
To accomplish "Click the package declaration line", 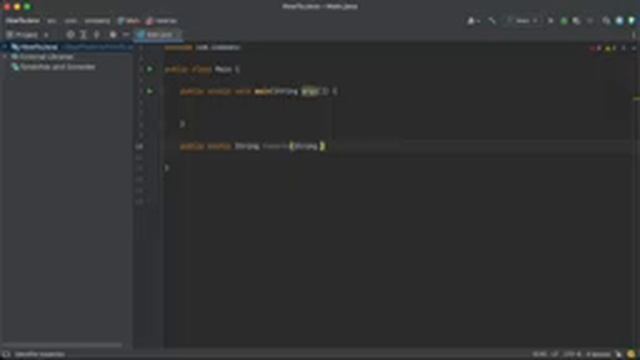I will point(202,47).
